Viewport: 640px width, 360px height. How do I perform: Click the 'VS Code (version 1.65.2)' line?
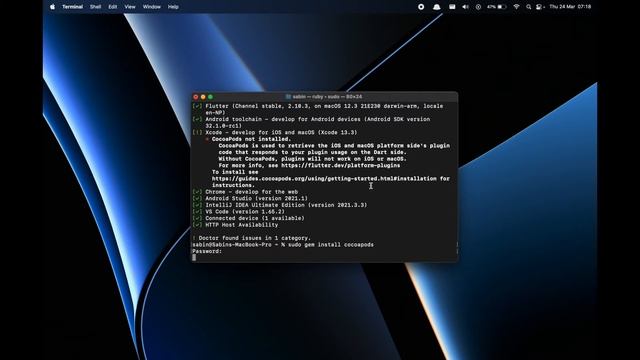[238, 211]
